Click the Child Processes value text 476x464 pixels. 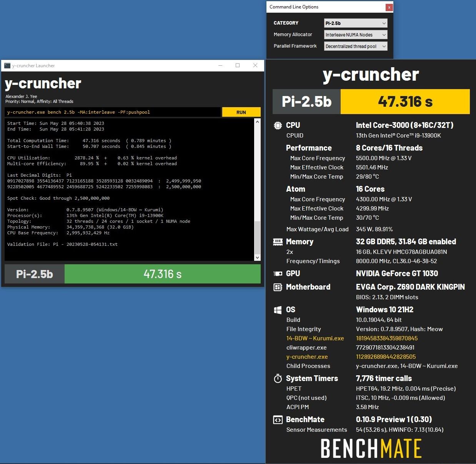[407, 366]
